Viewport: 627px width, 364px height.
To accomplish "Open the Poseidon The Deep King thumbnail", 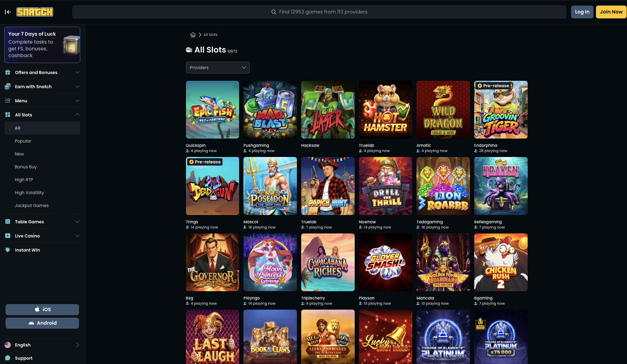I will [270, 186].
